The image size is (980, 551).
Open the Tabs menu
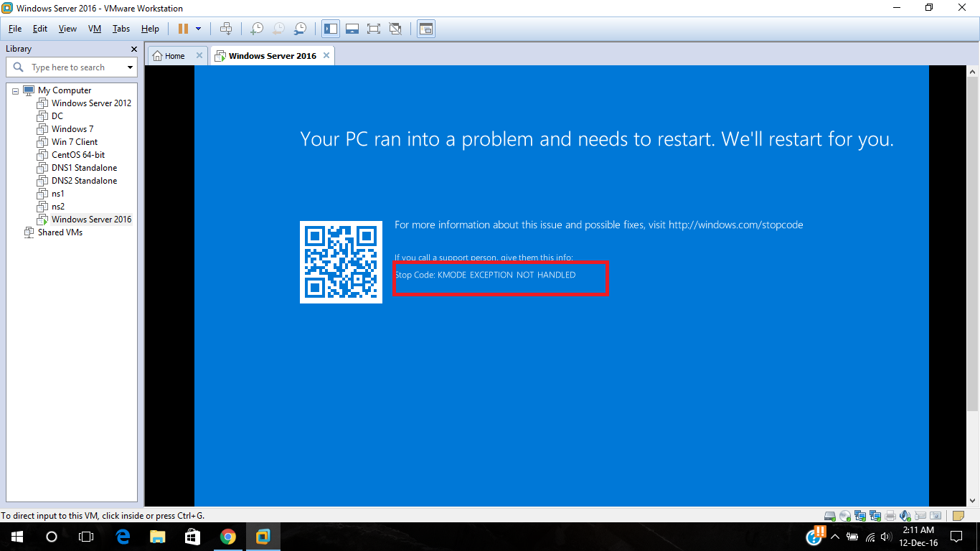click(x=121, y=29)
